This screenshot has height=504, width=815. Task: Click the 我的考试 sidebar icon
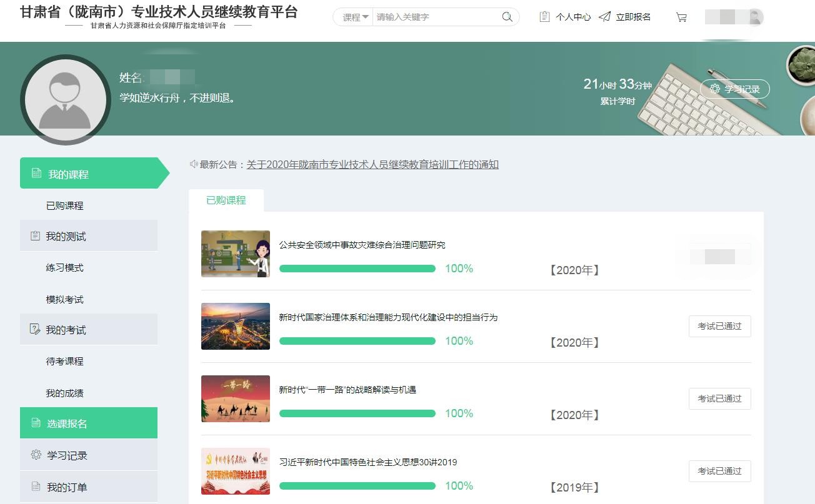pyautogui.click(x=35, y=330)
